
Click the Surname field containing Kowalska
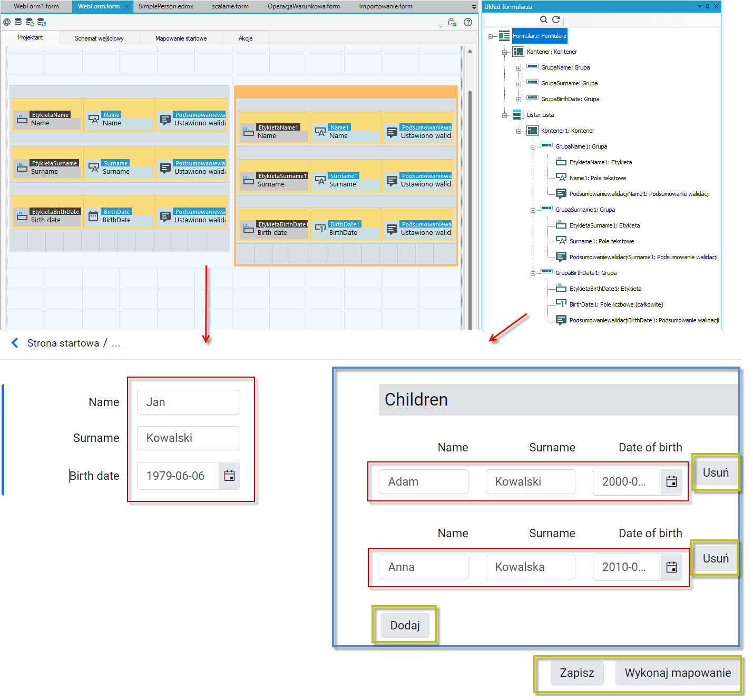click(531, 567)
